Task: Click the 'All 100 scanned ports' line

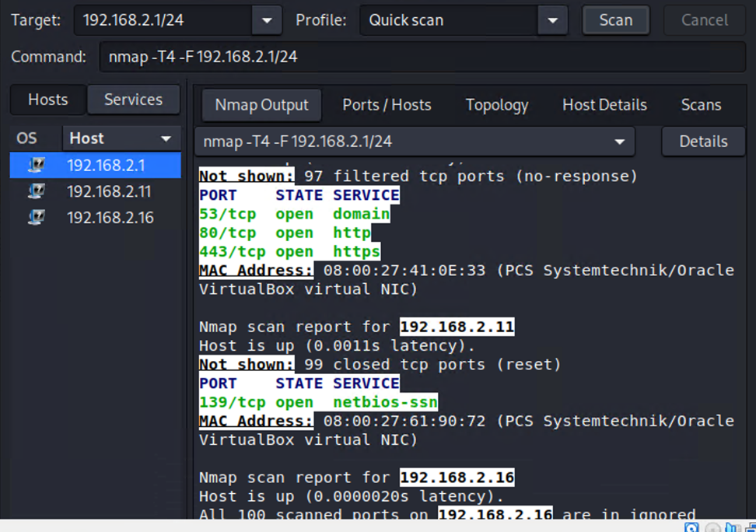Action: tap(447, 513)
